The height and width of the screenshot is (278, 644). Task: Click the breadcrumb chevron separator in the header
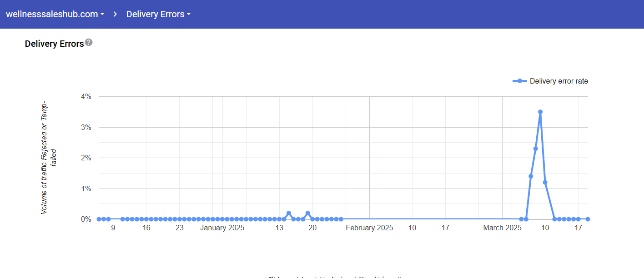[x=115, y=14]
